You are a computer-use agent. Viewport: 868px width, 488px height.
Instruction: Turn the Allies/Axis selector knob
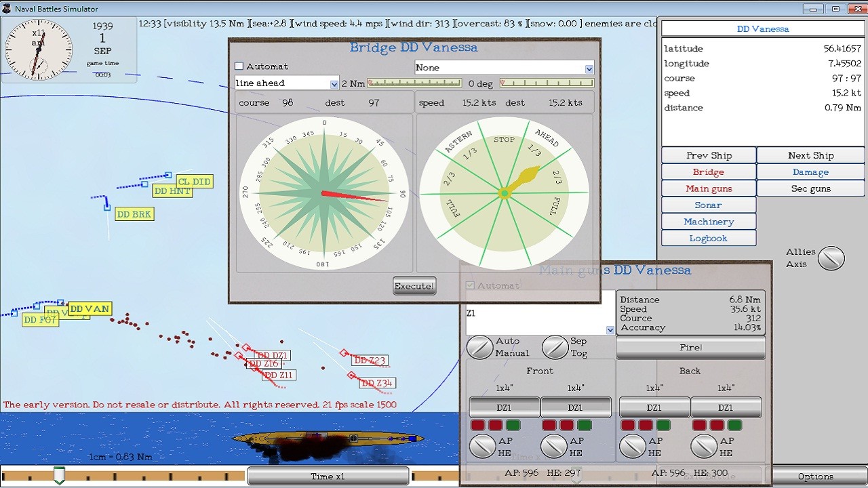pos(831,258)
